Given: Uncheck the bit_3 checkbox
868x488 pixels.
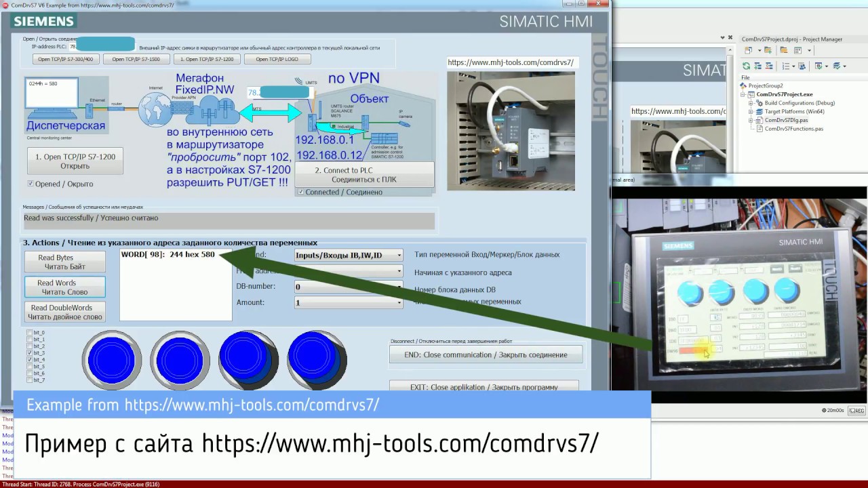Looking at the screenshot, I should [29, 353].
